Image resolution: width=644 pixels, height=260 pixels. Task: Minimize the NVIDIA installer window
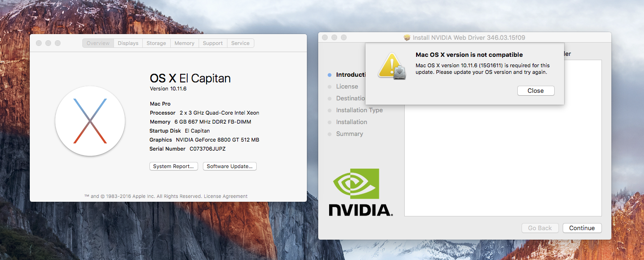334,37
